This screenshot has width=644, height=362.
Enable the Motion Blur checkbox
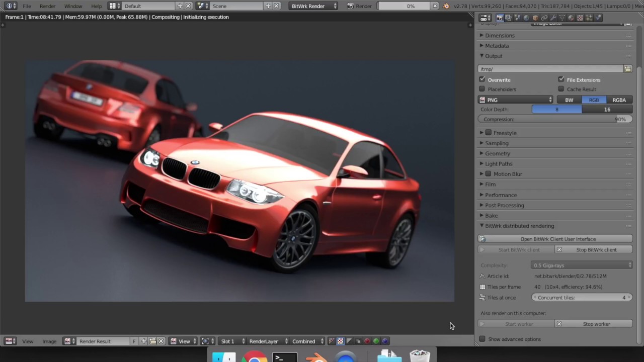[488, 174]
